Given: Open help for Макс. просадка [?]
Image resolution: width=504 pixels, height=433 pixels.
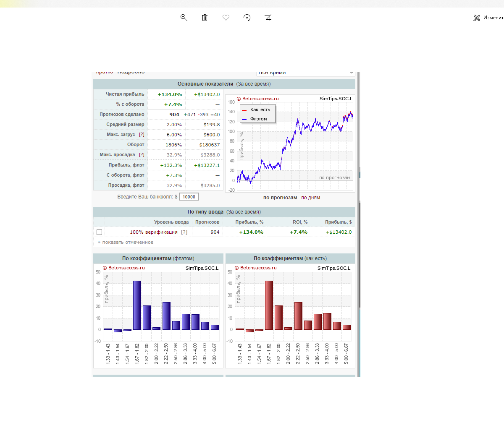Looking at the screenshot, I should (142, 155).
